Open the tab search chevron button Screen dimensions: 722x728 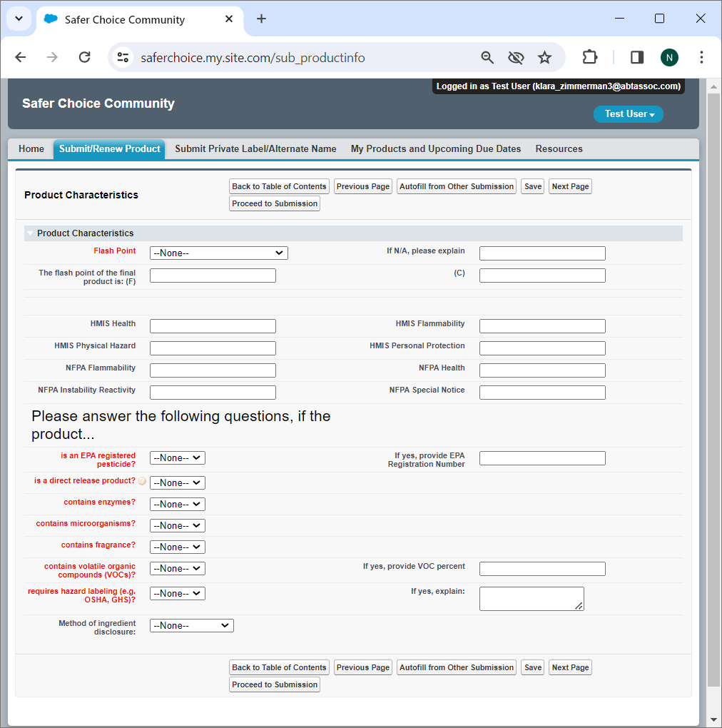tap(19, 19)
